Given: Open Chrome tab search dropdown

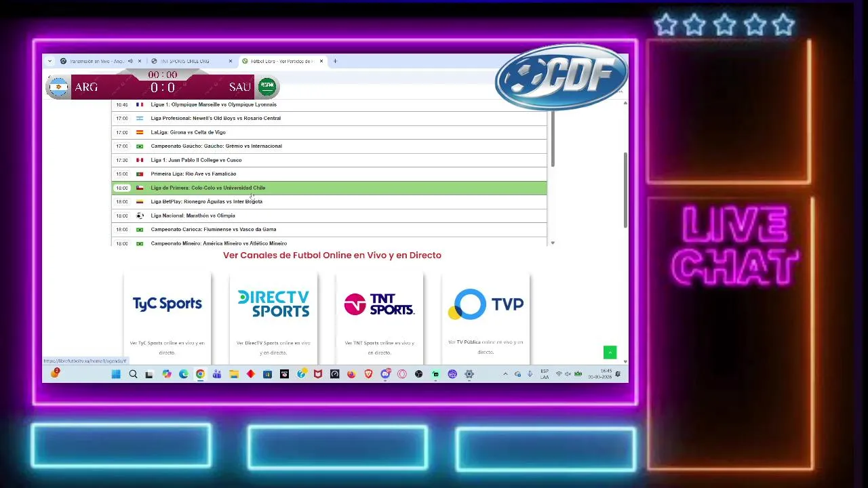Looking at the screenshot, I should coord(50,61).
